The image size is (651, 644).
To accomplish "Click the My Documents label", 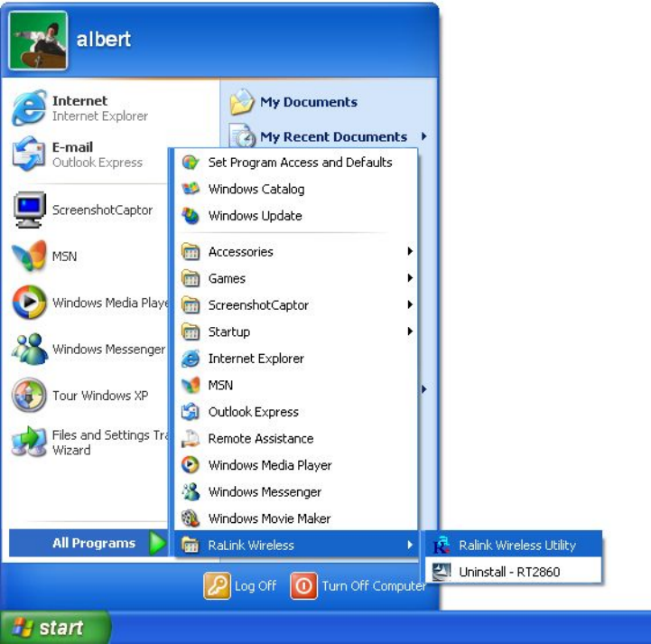I will point(309,102).
